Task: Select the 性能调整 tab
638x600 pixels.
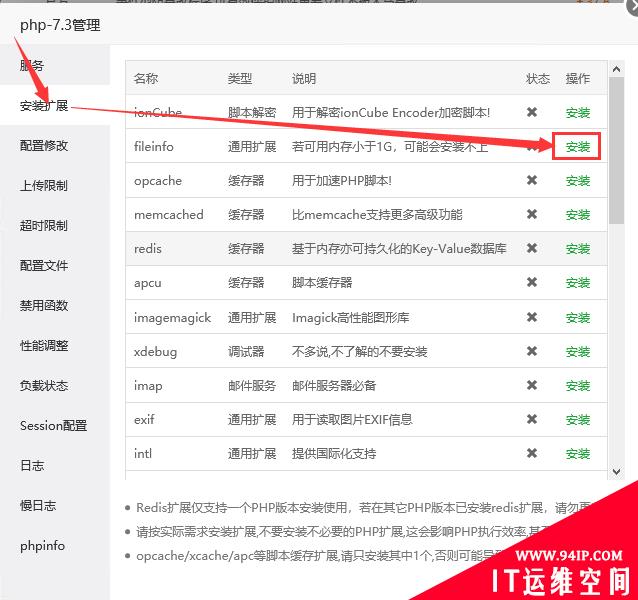Action: (44, 345)
